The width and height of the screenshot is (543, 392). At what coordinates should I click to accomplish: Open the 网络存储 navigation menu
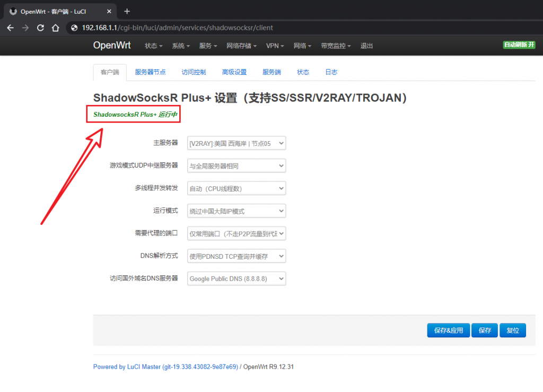[x=241, y=46]
